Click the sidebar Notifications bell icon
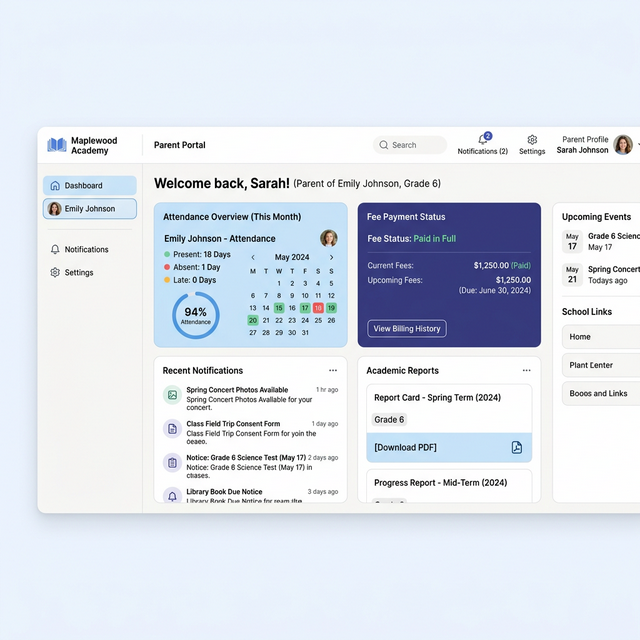 pos(55,249)
